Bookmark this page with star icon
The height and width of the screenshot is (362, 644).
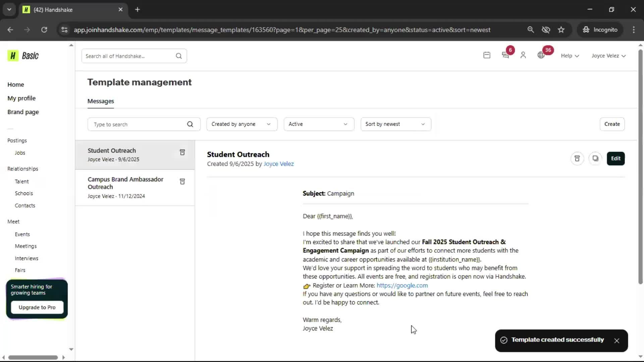[x=561, y=30]
